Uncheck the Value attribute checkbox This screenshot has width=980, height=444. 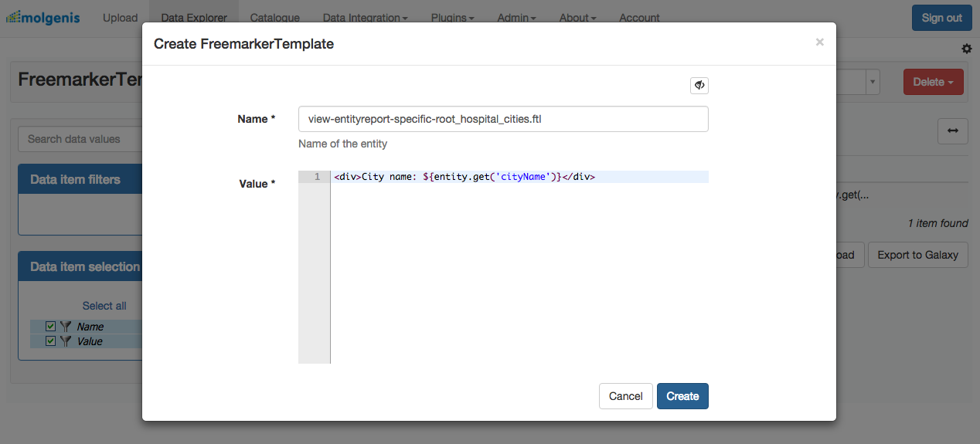coord(51,341)
